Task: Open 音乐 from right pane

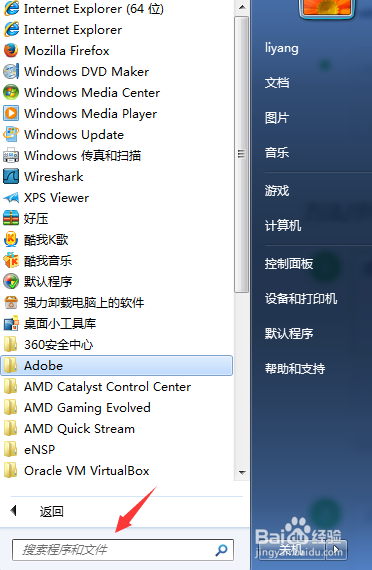Action: pos(277,153)
